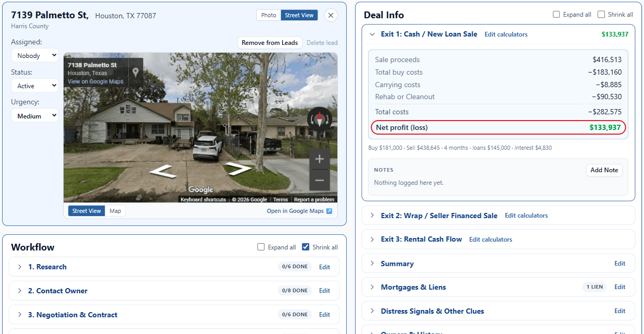Click Keyboard shortcuts in Street View footer
This screenshot has height=334, width=644.
203,199
